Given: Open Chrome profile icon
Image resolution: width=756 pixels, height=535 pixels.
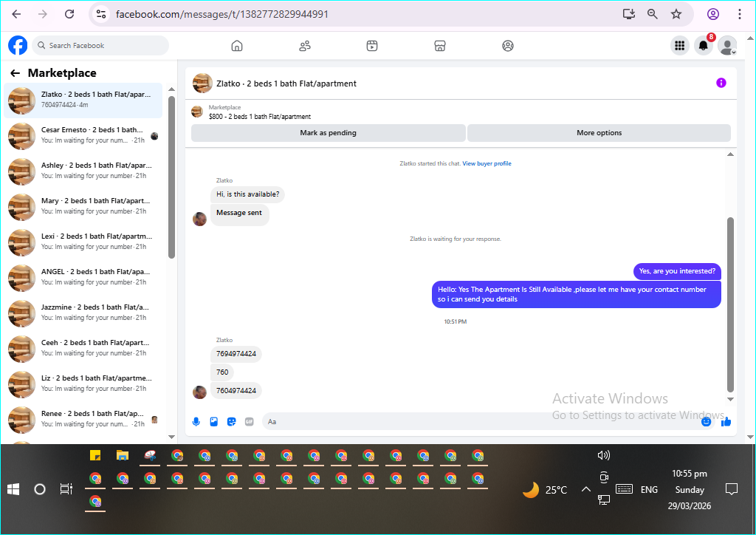Looking at the screenshot, I should (x=713, y=14).
